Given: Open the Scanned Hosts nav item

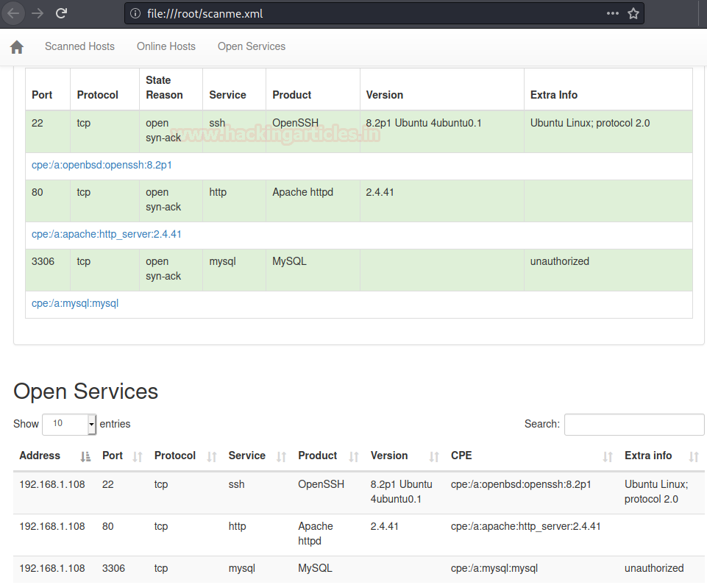Looking at the screenshot, I should pos(79,46).
